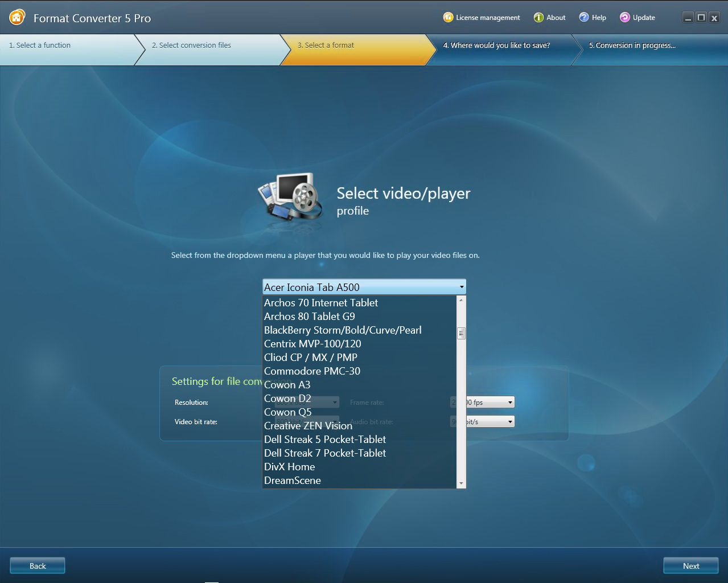The image size is (728, 583).
Task: Click the profile list scrollbar thumb
Action: (461, 333)
